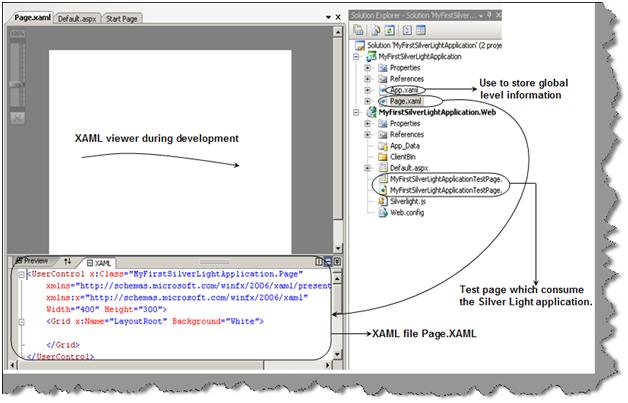Collapse the Grid element outlining box
Image resolution: width=628 pixels, height=403 pixels.
pyautogui.click(x=22, y=322)
